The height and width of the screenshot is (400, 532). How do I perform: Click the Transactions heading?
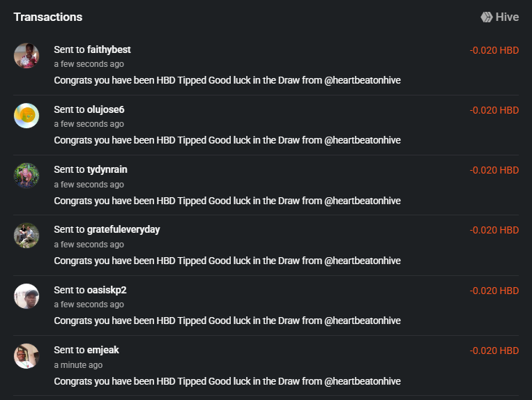(47, 17)
